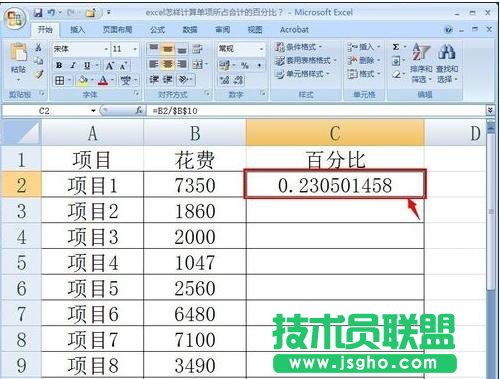500x379 pixels.
Task: Switch to the 公式 Formulas tab
Action: point(157,30)
